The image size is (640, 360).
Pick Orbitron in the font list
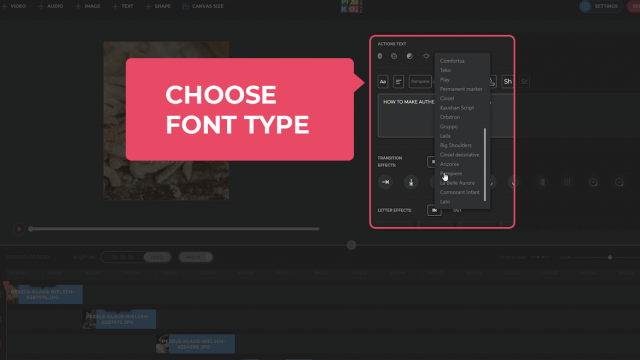(x=450, y=117)
